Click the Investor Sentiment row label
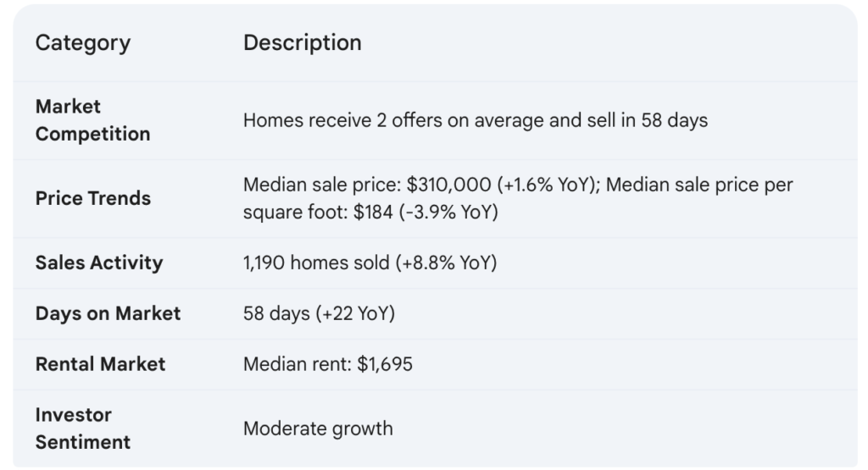 (83, 429)
